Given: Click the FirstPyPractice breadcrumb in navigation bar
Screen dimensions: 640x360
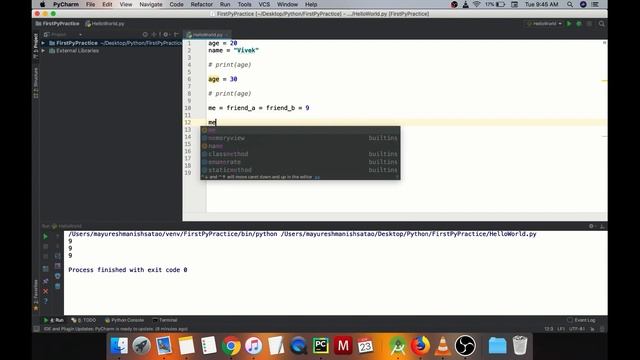Looking at the screenshot, I should point(58,24).
